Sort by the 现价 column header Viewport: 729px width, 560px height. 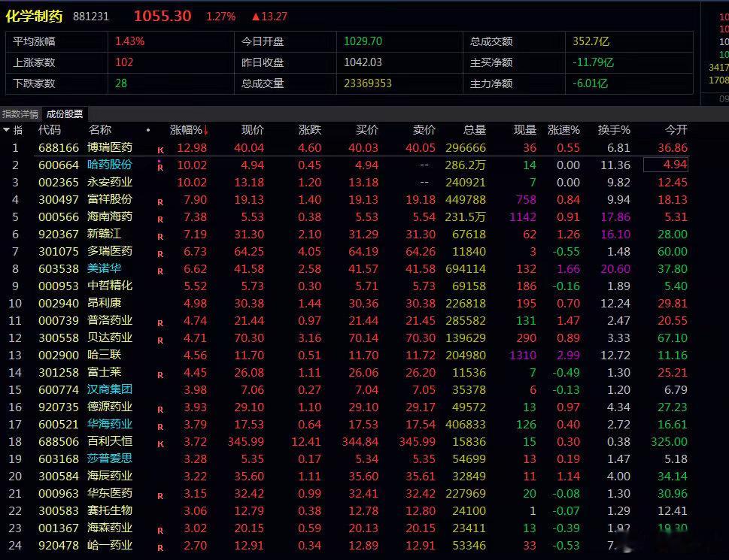point(253,130)
